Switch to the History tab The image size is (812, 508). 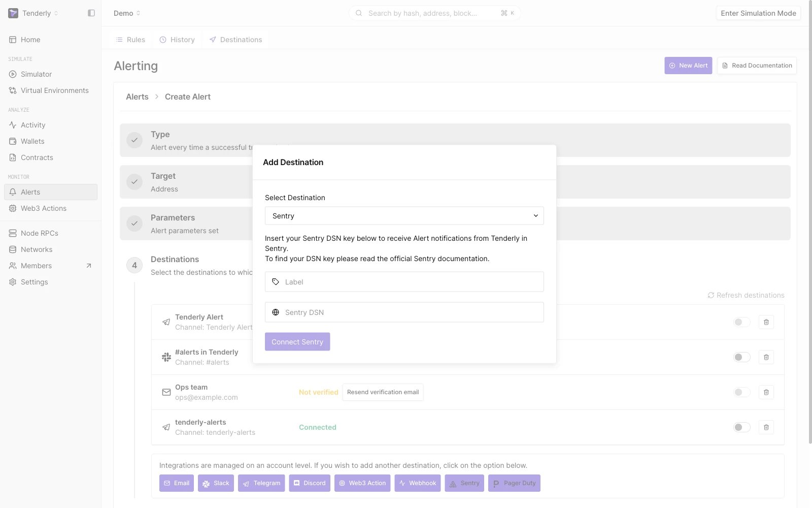point(177,40)
